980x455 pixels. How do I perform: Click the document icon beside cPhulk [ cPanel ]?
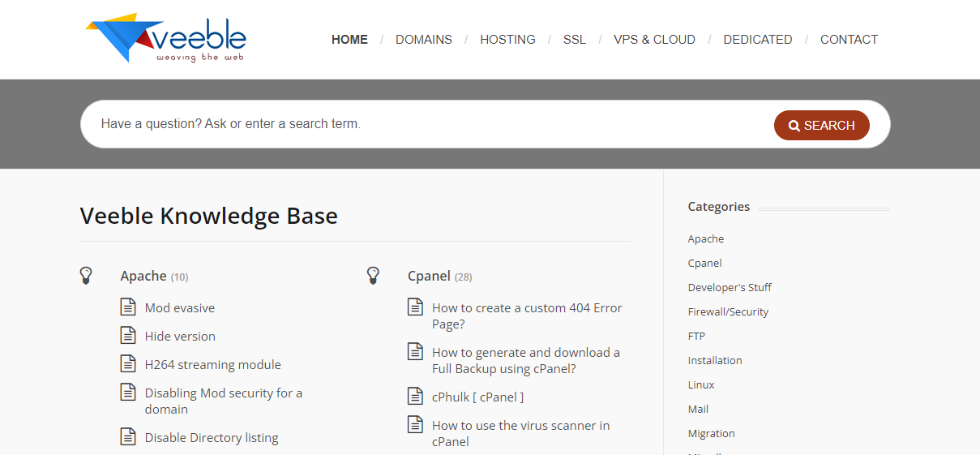[x=415, y=397]
